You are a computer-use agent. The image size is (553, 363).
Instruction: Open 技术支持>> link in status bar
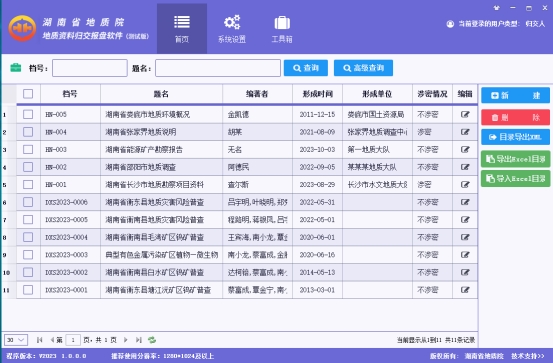click(528, 356)
